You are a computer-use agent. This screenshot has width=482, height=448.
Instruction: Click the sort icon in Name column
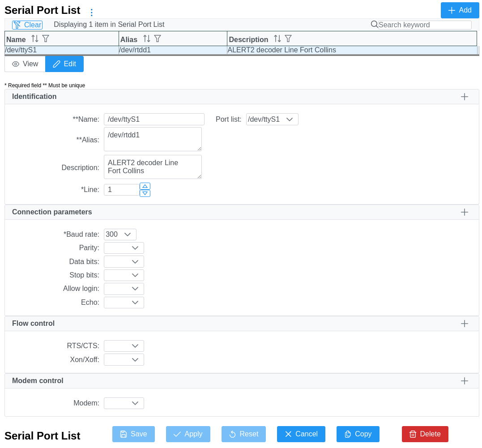35,39
